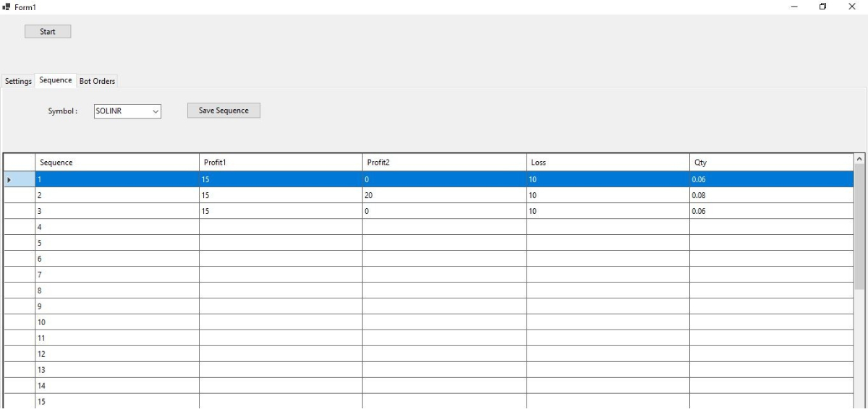Image resolution: width=868 pixels, height=409 pixels.
Task: Select the Qty cell with value 0.08
Action: coord(771,195)
